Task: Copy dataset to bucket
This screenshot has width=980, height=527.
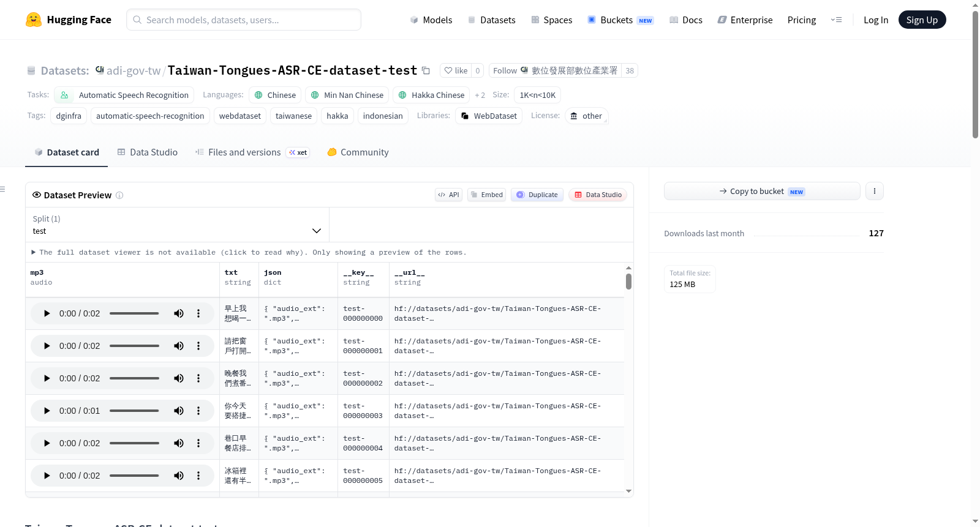Action: click(762, 191)
